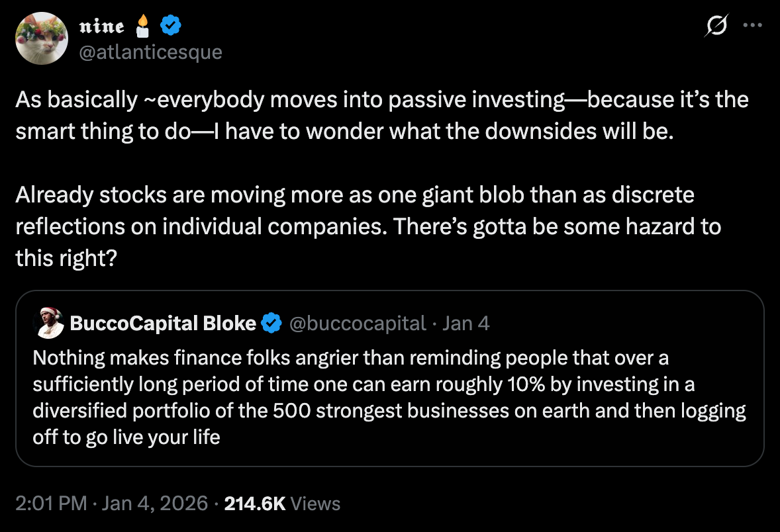Open nine's cat profile picture
The width and height of the screenshot is (780, 532).
pos(42,38)
